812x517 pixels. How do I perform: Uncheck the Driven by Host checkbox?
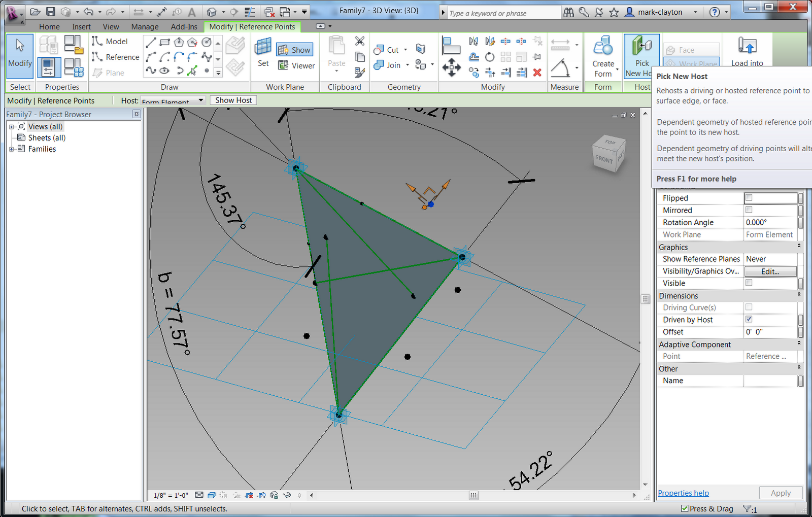749,320
